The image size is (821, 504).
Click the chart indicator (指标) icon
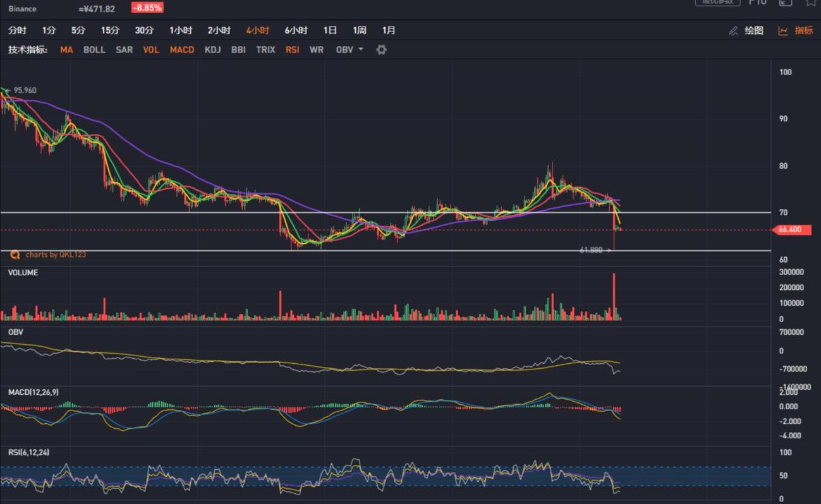(783, 30)
